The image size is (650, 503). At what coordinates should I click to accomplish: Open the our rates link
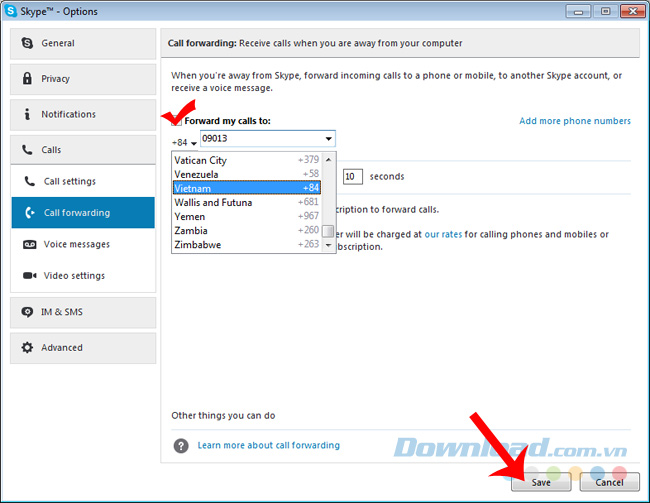tap(443, 234)
